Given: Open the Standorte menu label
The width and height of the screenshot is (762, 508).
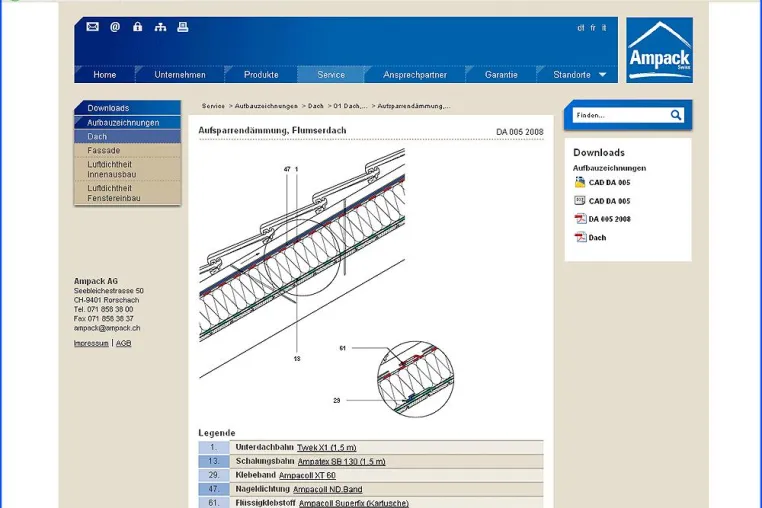Looking at the screenshot, I should 572,75.
